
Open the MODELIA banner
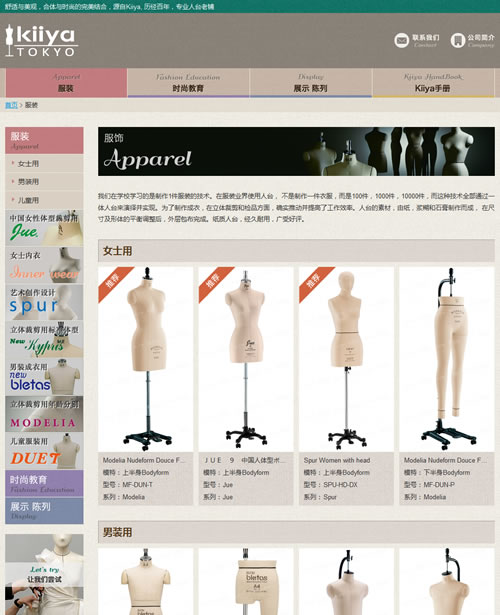click(44, 414)
